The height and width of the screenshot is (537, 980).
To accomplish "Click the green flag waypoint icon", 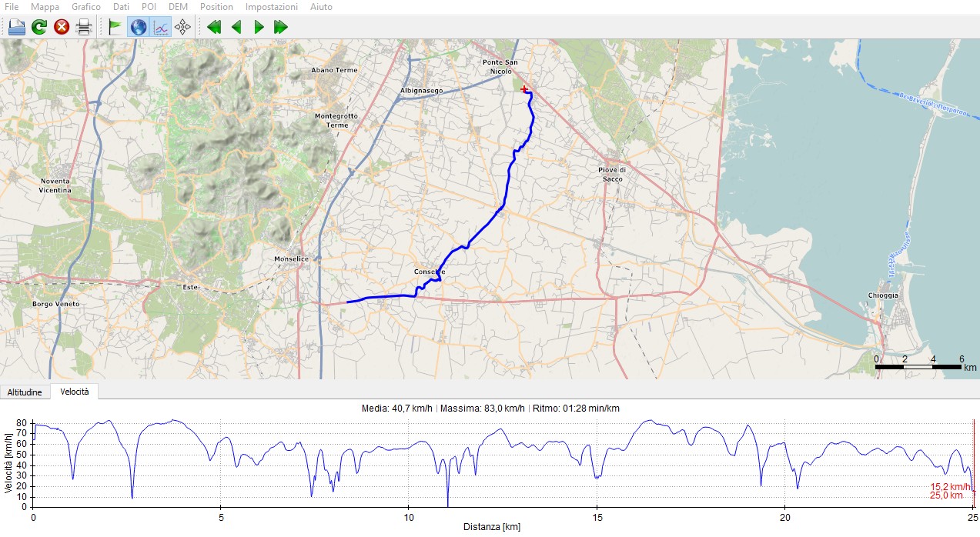I will coord(115,28).
